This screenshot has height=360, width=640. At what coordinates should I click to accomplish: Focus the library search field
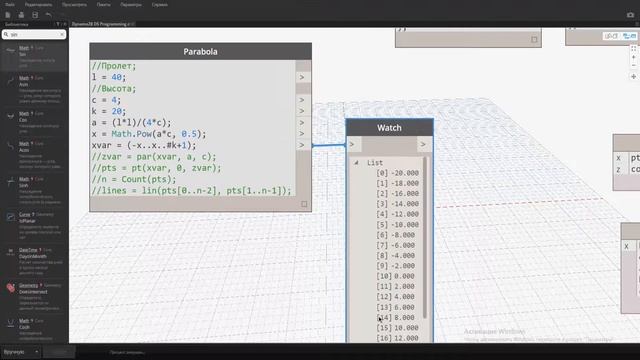tap(34, 35)
